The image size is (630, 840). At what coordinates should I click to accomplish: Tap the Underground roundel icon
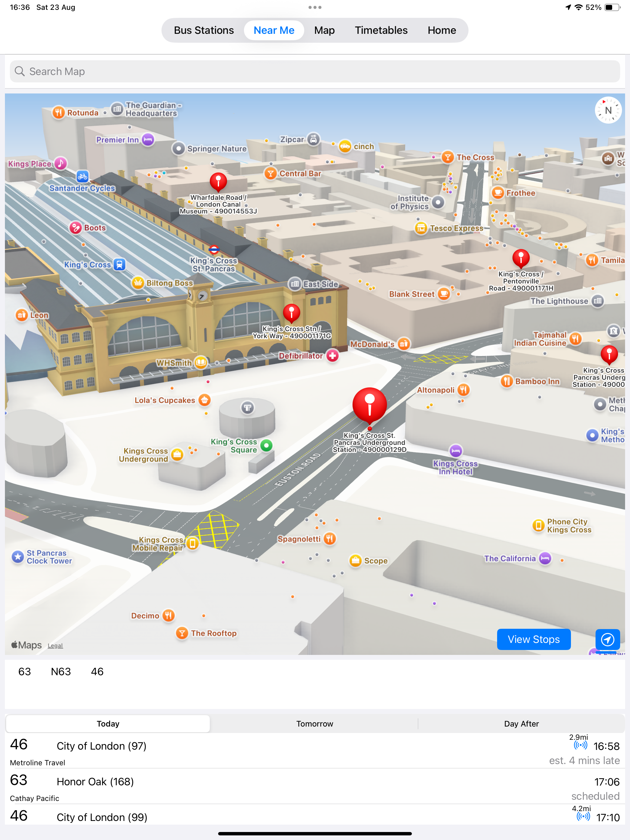[x=214, y=249]
